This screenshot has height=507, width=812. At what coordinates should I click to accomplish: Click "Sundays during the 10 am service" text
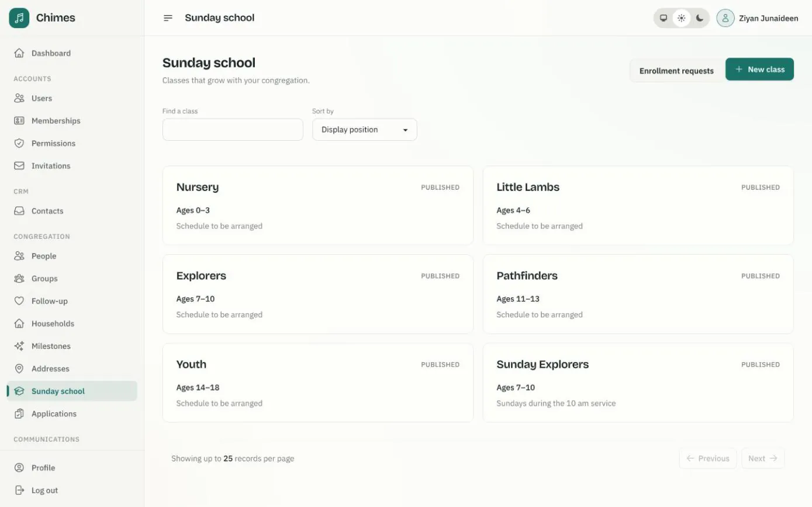(x=556, y=403)
